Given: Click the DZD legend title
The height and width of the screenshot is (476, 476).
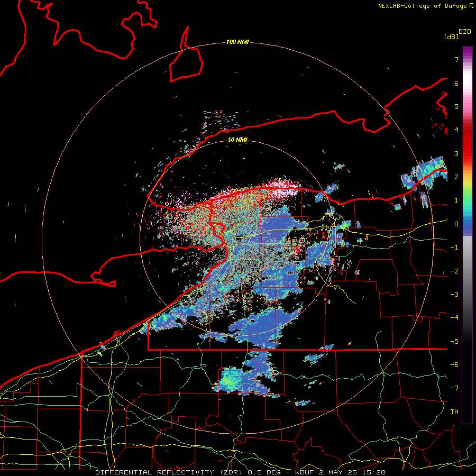Looking at the screenshot, I should click(x=465, y=32).
